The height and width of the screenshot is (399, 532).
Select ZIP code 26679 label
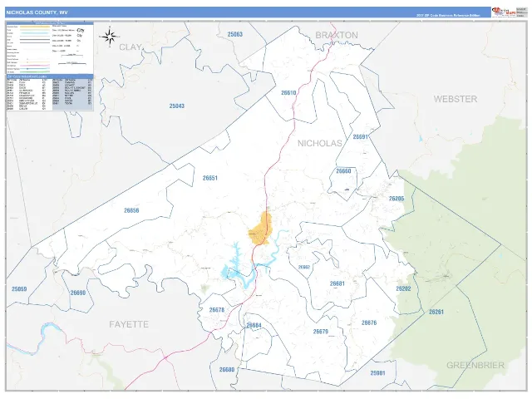click(x=321, y=332)
